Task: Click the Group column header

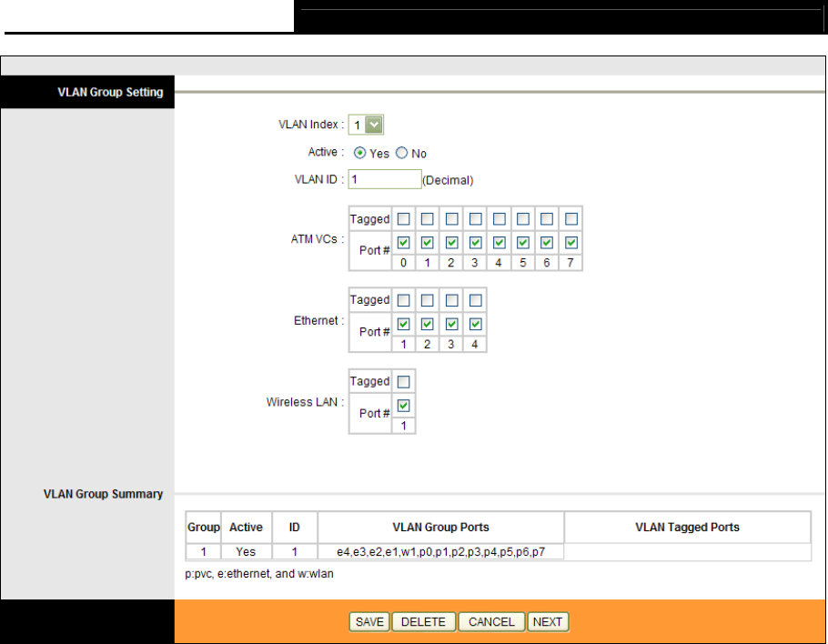Action: tap(203, 527)
